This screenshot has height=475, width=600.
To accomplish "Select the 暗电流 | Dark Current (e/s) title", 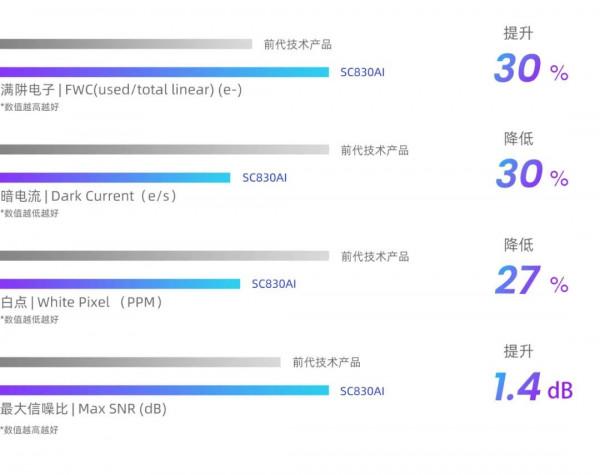I will (89, 196).
